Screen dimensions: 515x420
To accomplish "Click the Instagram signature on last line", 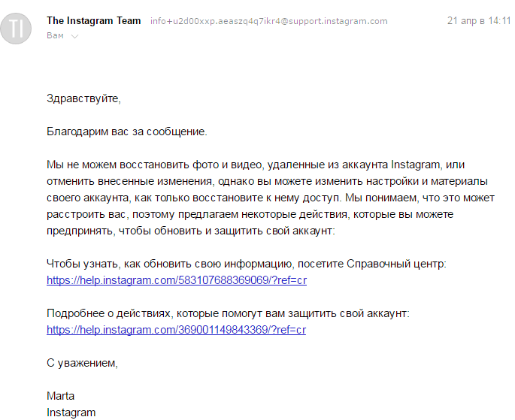I will coord(71,412).
